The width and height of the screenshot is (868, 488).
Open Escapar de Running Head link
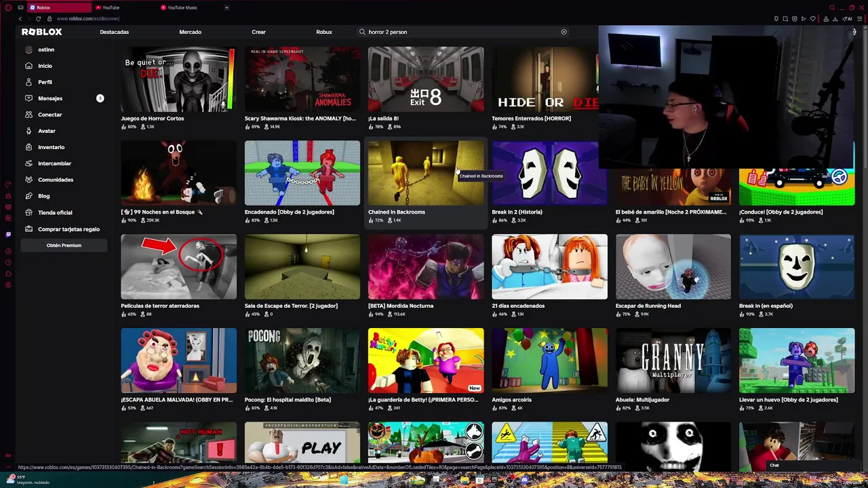coord(648,306)
